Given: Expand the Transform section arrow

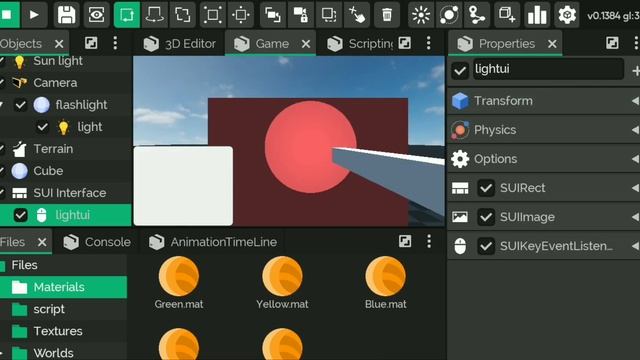Looking at the screenshot, I should coord(635,101).
